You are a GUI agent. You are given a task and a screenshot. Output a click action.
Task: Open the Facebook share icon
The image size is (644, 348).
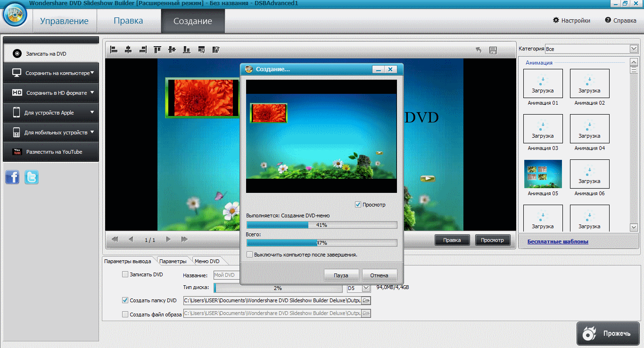click(12, 177)
